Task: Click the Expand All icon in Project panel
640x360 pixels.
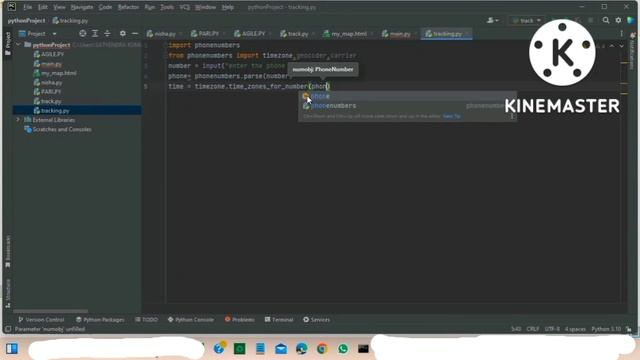Action: tap(95, 33)
